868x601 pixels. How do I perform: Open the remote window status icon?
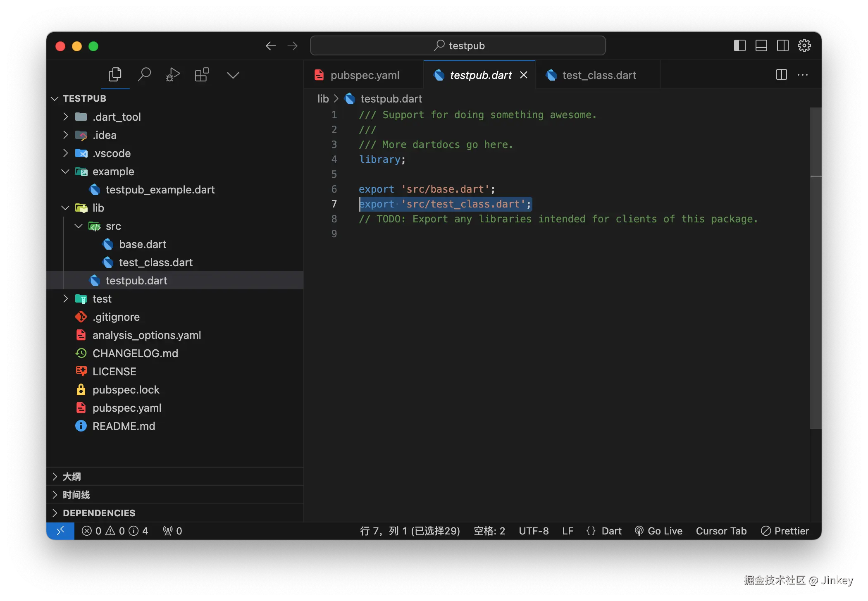60,531
